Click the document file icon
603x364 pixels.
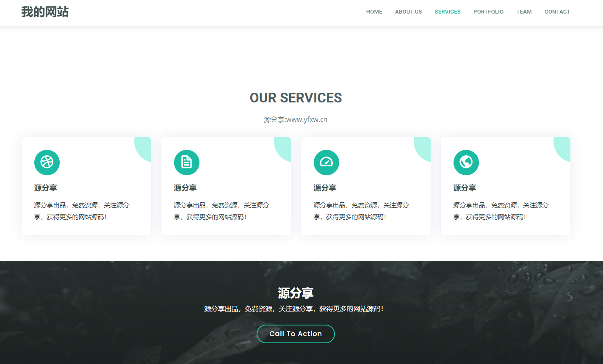[187, 163]
